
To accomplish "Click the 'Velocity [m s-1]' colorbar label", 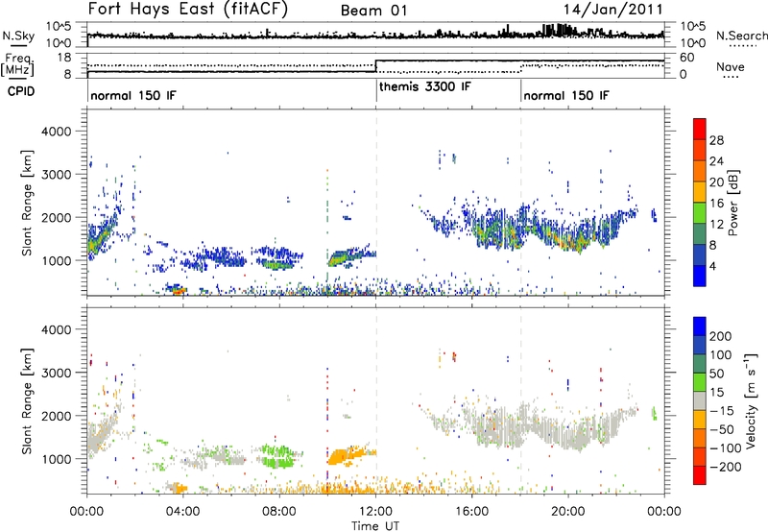I will pos(751,400).
